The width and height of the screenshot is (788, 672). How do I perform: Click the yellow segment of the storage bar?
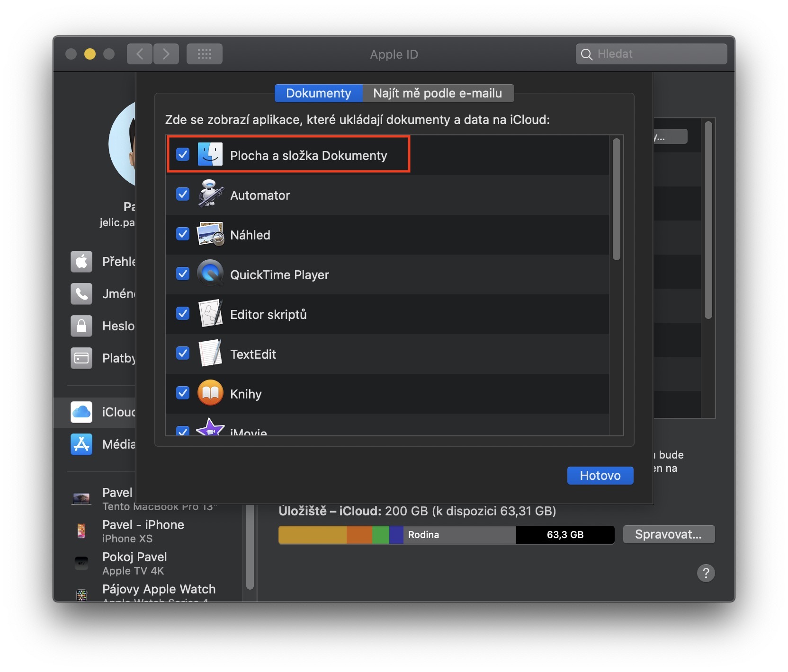pos(313,535)
